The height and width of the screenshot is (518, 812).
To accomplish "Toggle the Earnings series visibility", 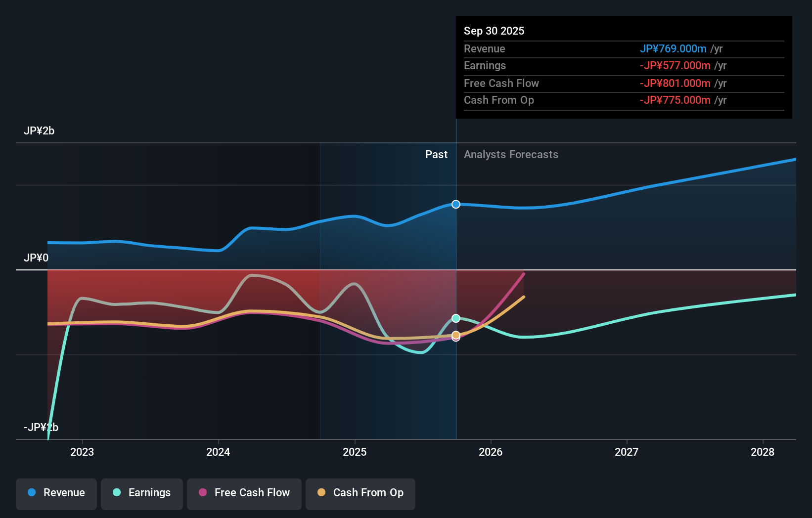I will pos(142,494).
